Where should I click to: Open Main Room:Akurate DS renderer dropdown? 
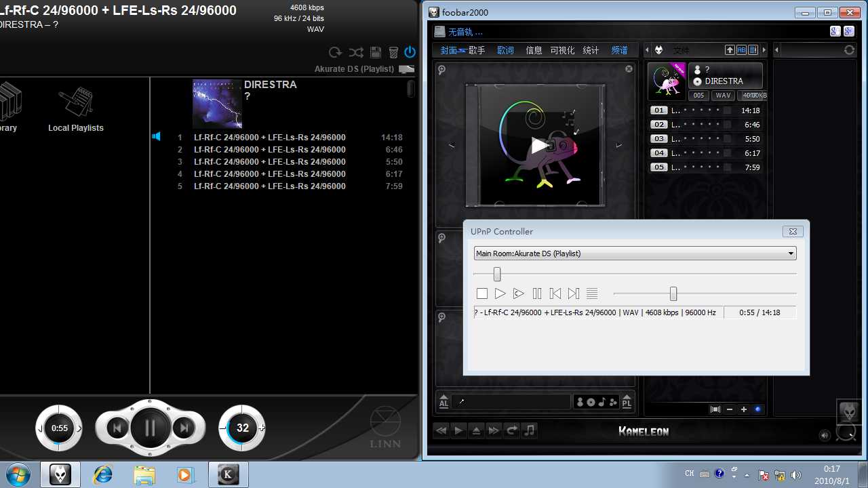coord(635,253)
